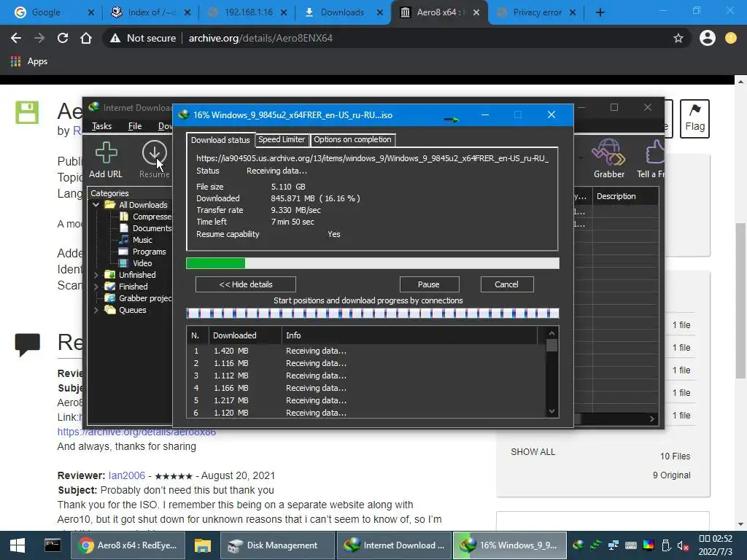This screenshot has height=560, width=747.
Task: Open the Apps shortcut in bookmarks bar
Action: (29, 61)
